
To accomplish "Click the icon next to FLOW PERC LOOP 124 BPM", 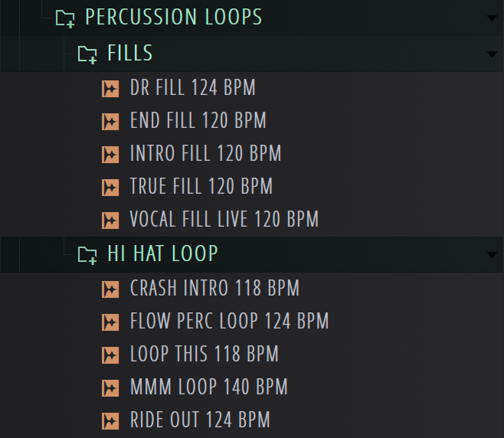I will [110, 322].
